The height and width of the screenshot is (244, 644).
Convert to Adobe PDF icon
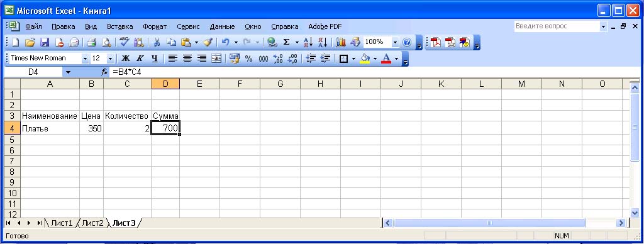click(436, 42)
